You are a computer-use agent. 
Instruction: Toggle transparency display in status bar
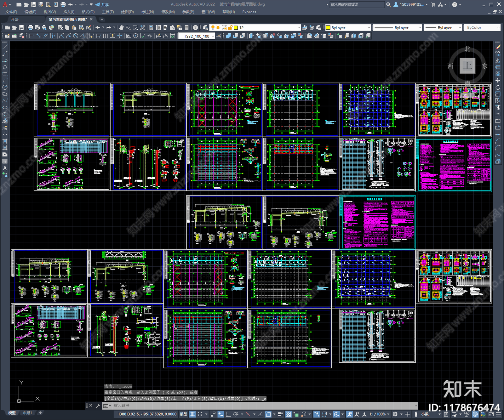click(x=288, y=414)
